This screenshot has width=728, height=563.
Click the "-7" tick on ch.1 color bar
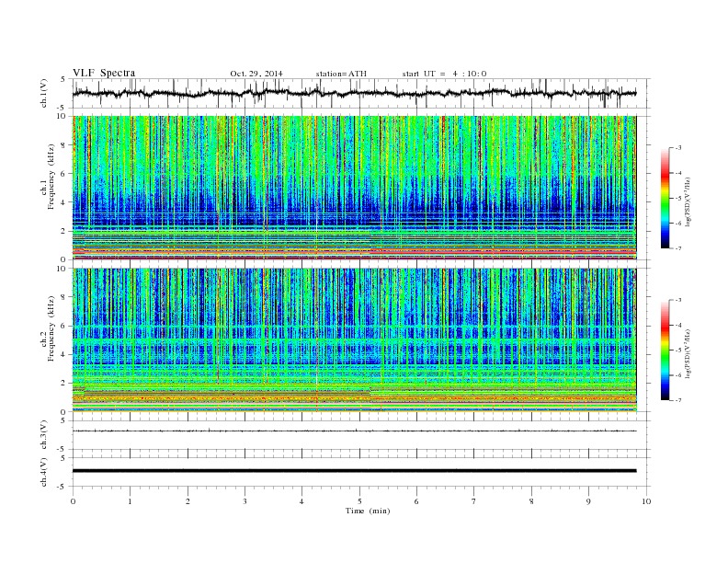678,248
